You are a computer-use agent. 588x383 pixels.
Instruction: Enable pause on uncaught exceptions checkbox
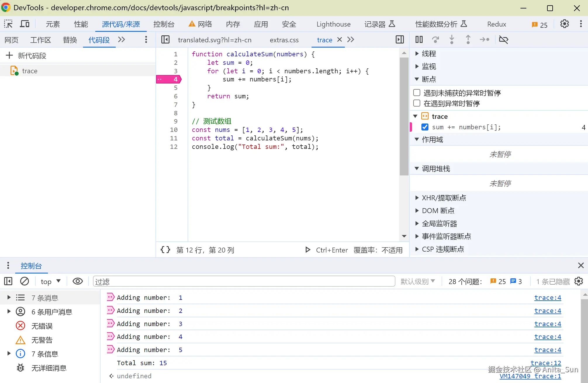[x=417, y=93]
